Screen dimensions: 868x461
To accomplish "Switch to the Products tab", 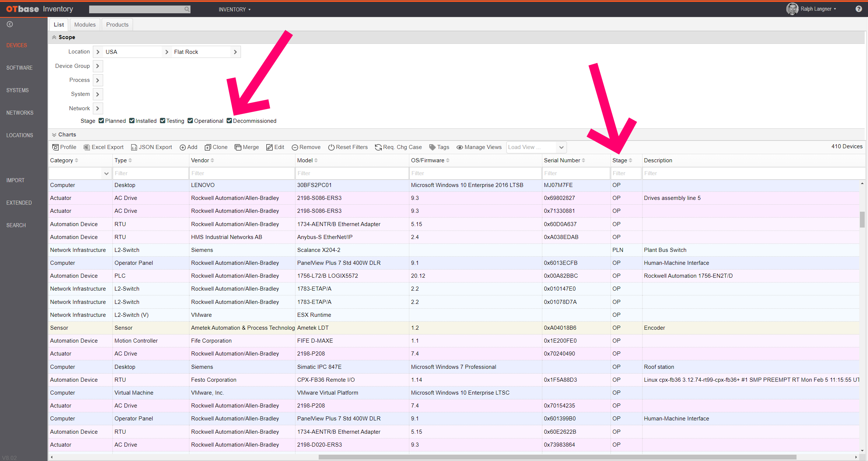I will 117,25.
